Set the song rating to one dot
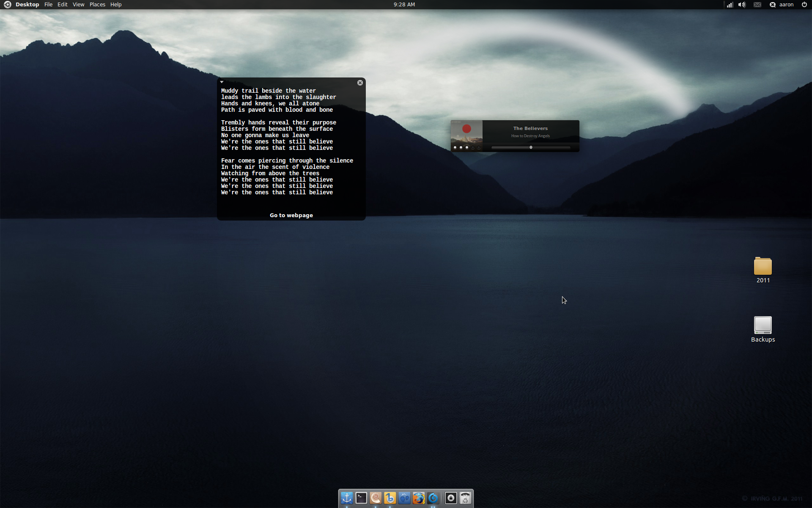The height and width of the screenshot is (508, 812). [x=455, y=147]
